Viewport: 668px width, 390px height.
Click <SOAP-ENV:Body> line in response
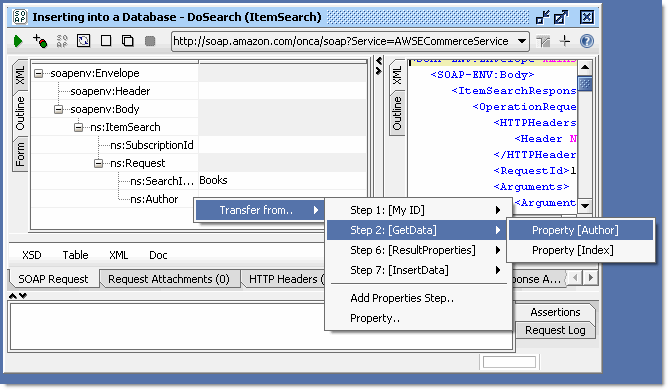pyautogui.click(x=482, y=75)
